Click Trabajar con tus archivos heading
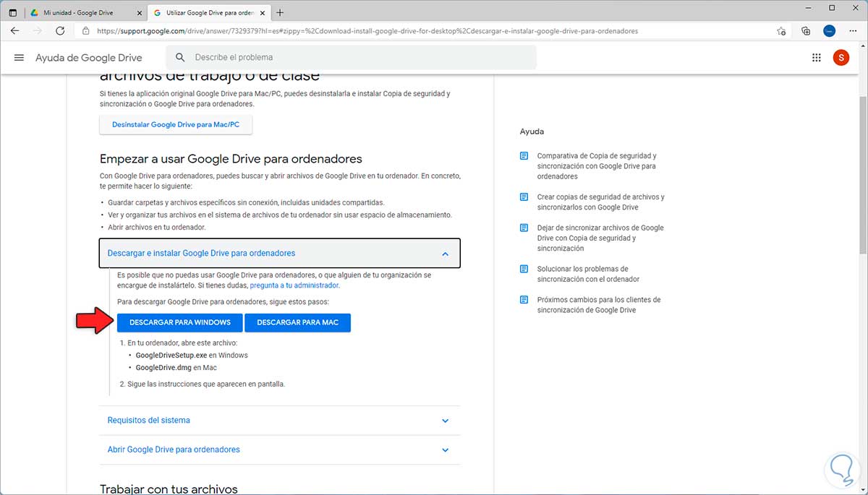Screen dimensions: 868x495 [x=169, y=489]
